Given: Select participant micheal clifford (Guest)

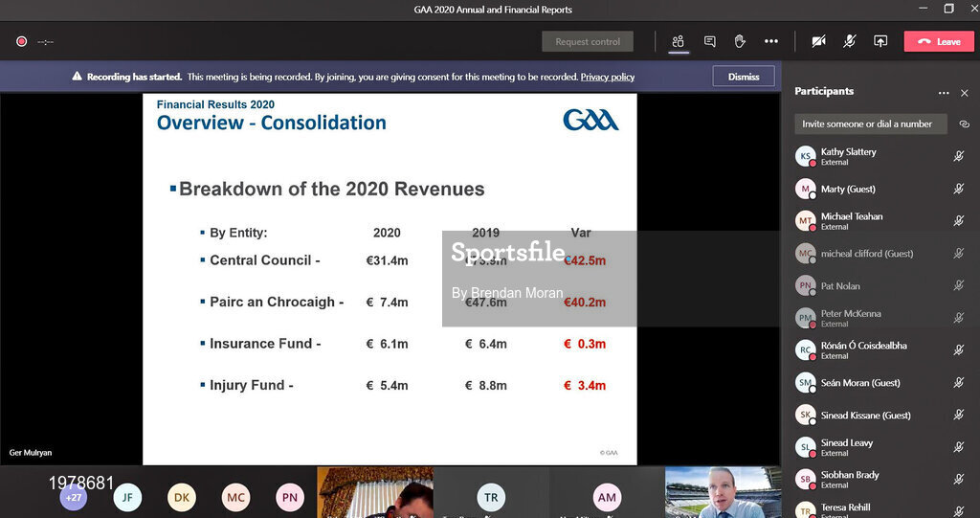Looking at the screenshot, I should pos(881,254).
